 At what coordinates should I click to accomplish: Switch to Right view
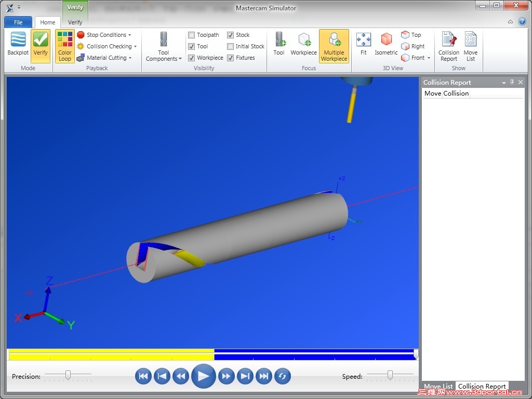[x=413, y=46]
